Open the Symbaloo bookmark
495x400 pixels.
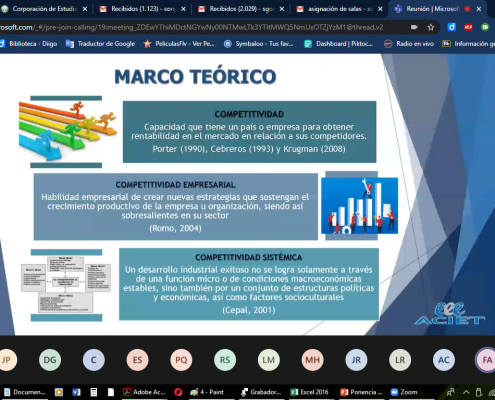[x=259, y=44]
